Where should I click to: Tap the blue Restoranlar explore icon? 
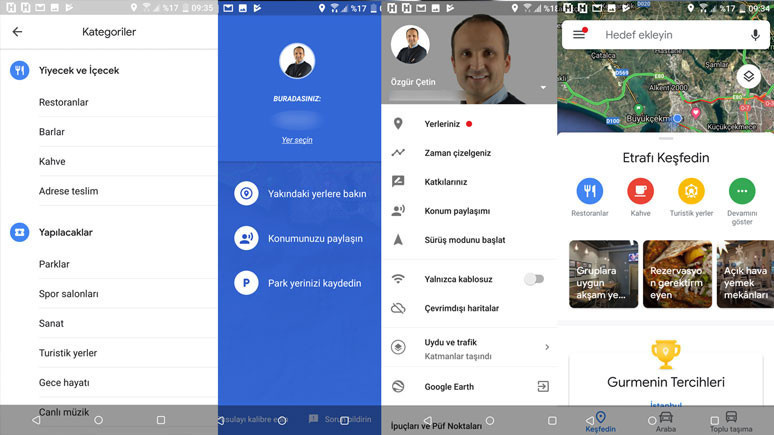[590, 191]
